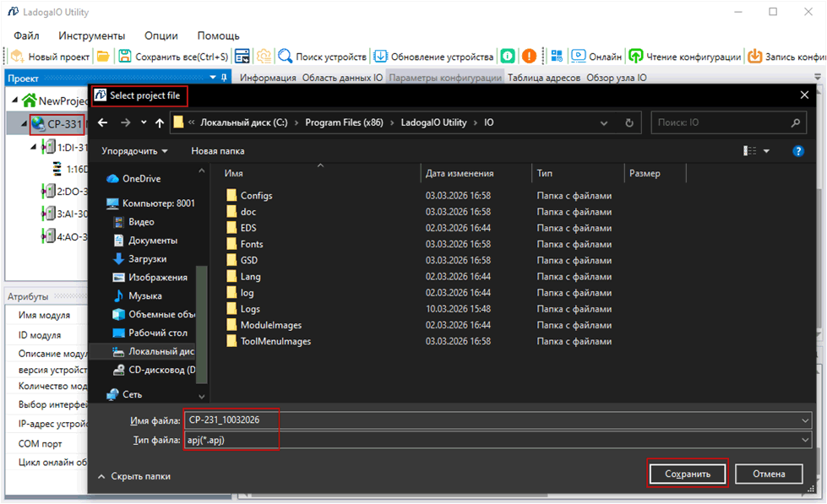Screen dimensions: 827x504
Task: Click the green info toolbar icon
Action: click(508, 56)
